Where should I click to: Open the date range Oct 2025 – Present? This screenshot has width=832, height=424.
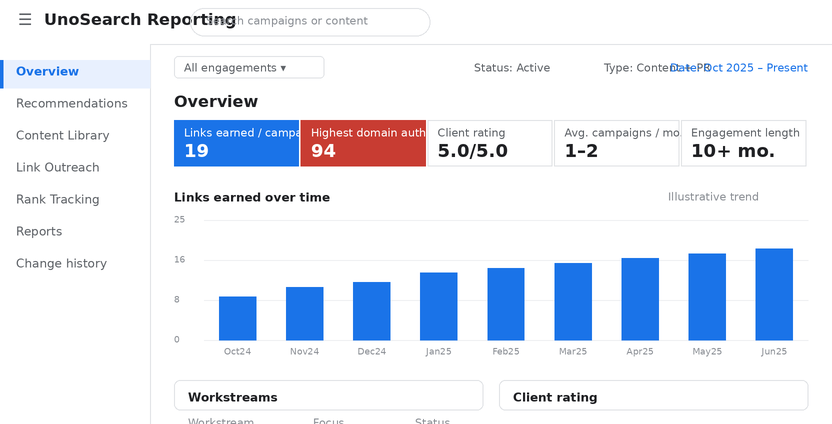(739, 68)
